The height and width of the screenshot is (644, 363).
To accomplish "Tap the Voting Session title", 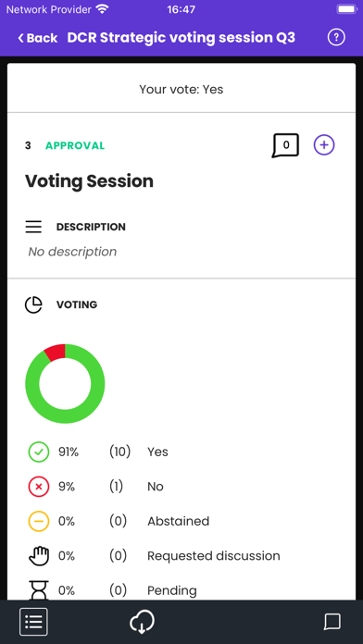I will tap(89, 181).
